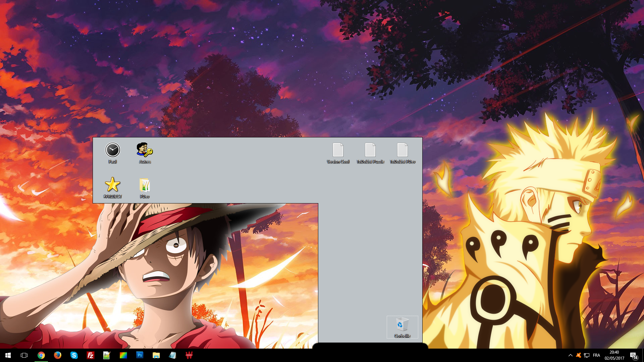Launch Firefox from the taskbar

pos(57,355)
